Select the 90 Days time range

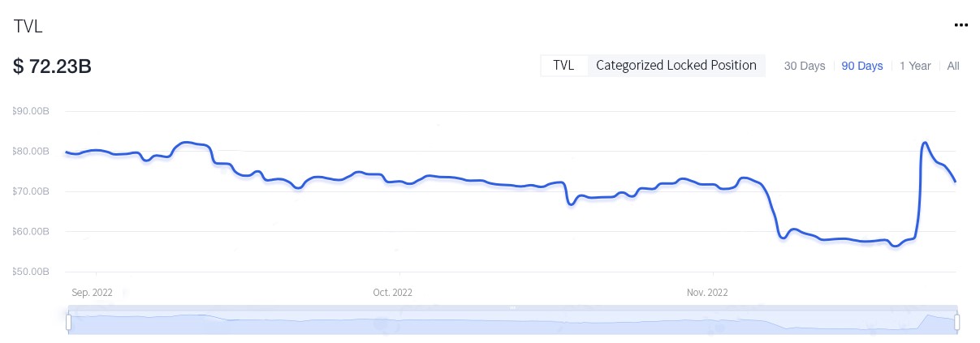861,66
